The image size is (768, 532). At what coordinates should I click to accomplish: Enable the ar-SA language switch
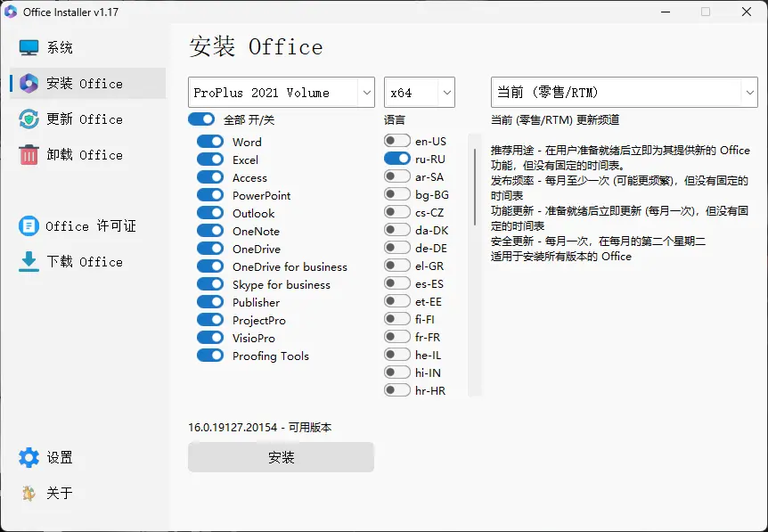point(397,176)
